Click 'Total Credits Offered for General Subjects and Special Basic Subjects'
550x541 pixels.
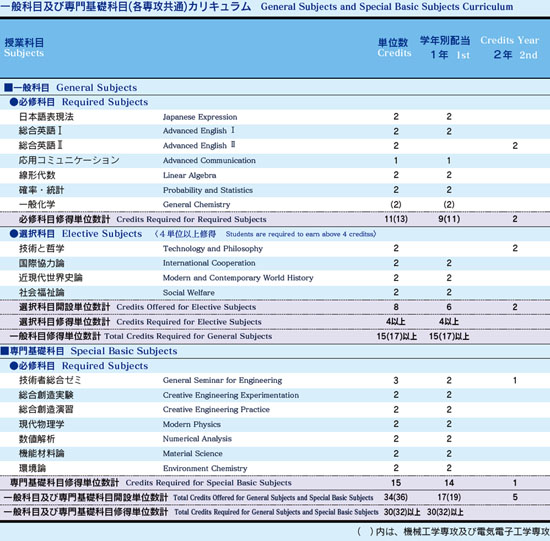tap(273, 497)
